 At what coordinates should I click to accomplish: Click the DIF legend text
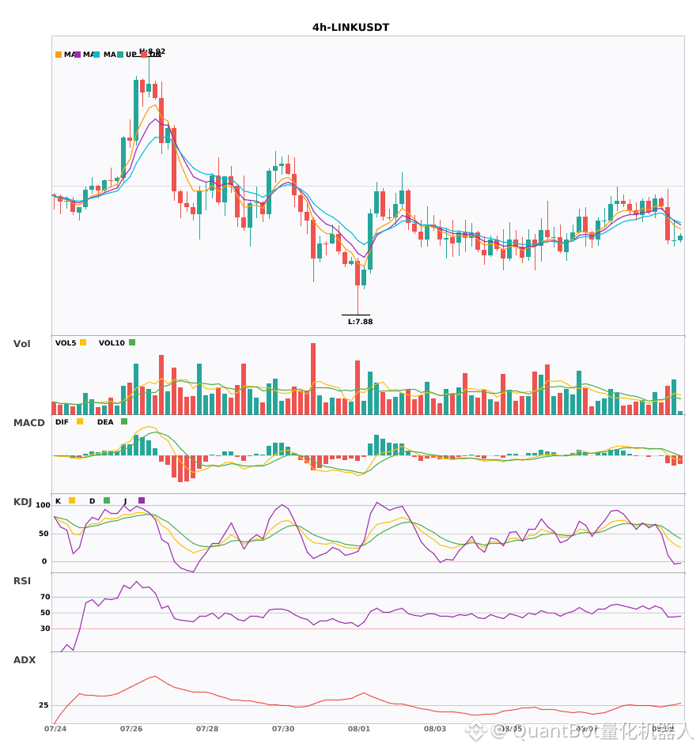[x=62, y=422]
